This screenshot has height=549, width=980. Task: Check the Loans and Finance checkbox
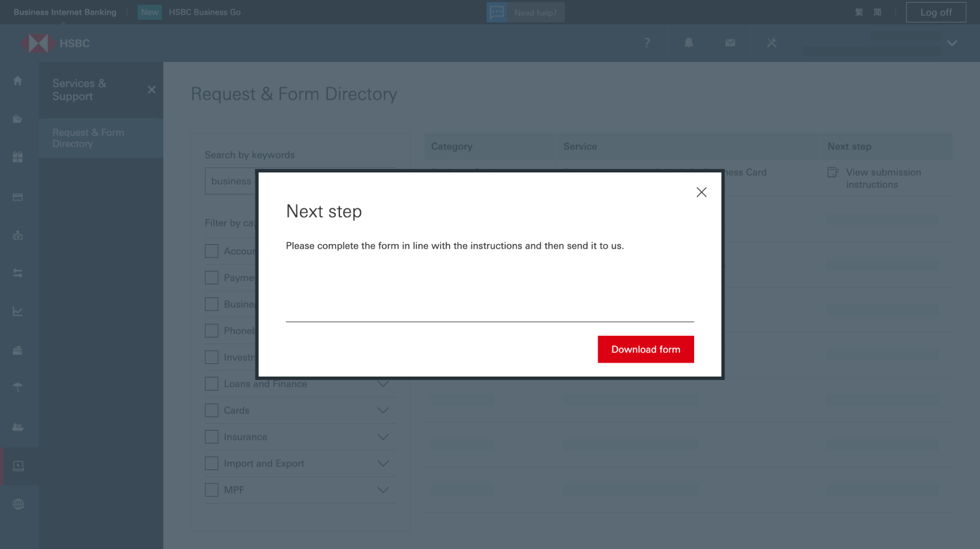pos(211,383)
